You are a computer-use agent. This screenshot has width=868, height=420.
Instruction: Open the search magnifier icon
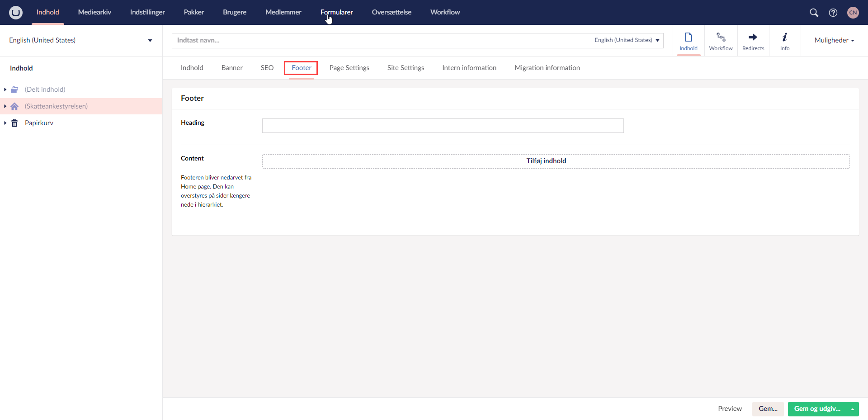click(814, 13)
